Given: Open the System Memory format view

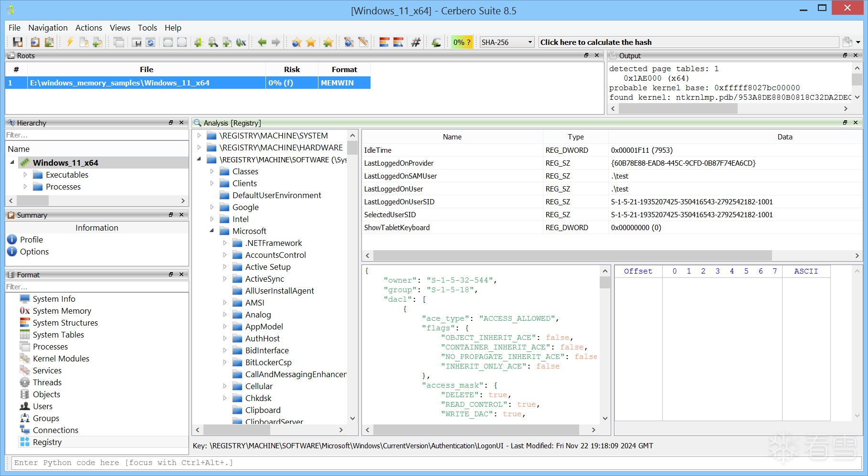Looking at the screenshot, I should click(62, 311).
